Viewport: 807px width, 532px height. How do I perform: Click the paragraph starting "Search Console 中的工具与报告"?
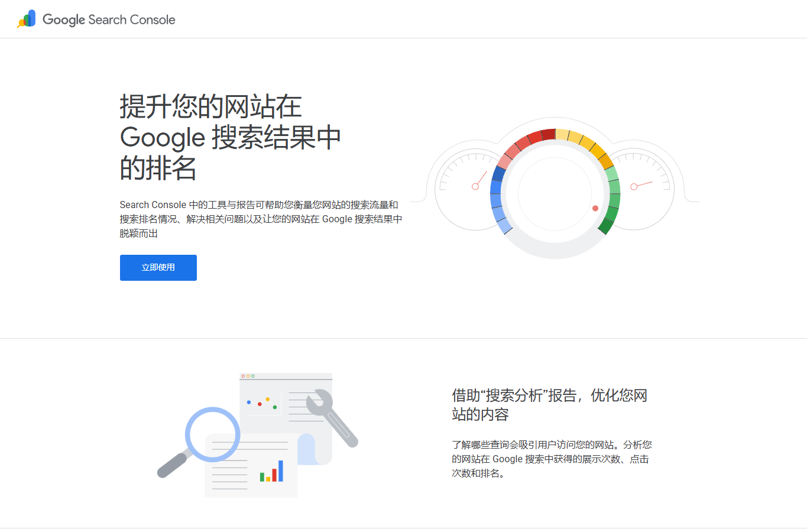tap(261, 219)
